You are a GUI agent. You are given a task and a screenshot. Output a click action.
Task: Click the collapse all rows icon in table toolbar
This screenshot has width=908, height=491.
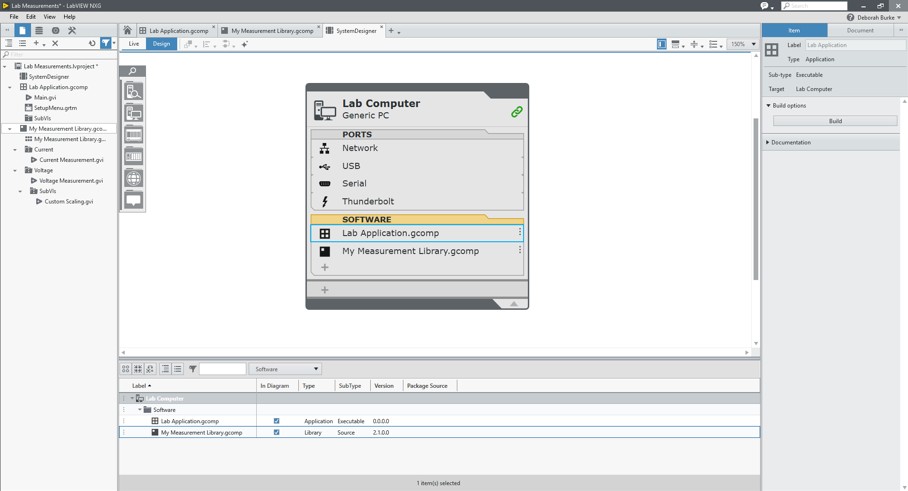[178, 369]
